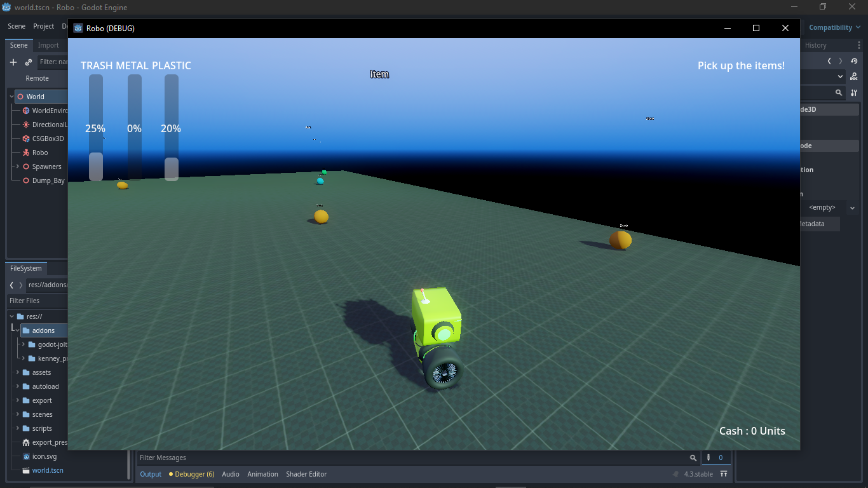Open the Output bottom panel
Screen dimensions: 868x488
(x=151, y=474)
